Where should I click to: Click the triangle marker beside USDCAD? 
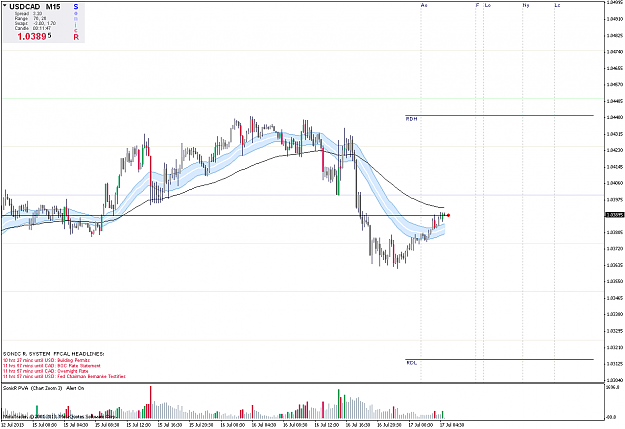point(5,6)
